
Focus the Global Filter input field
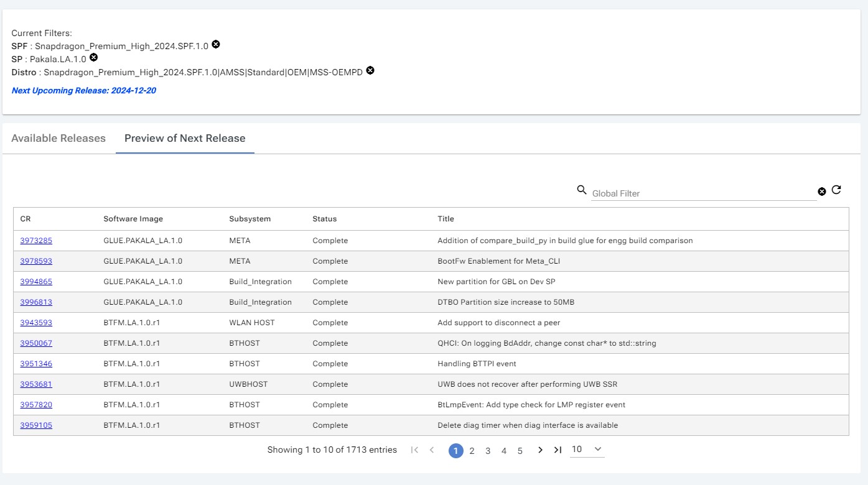tap(703, 193)
